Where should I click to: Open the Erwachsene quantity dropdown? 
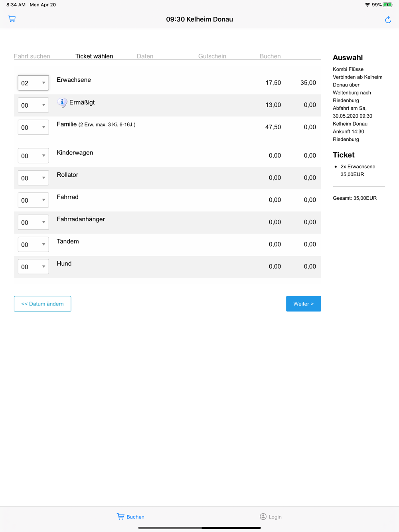point(33,83)
